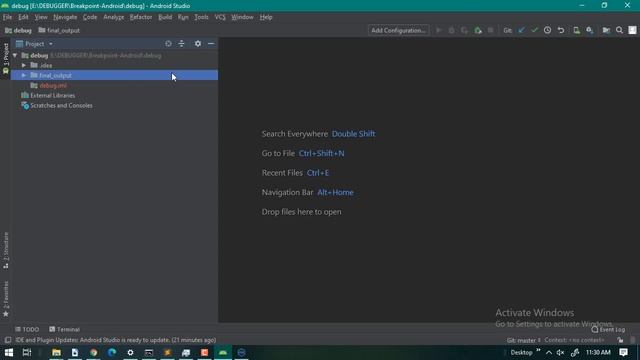The image size is (640, 360).
Task: Hide the Project panel with minus icon
Action: (x=211, y=44)
